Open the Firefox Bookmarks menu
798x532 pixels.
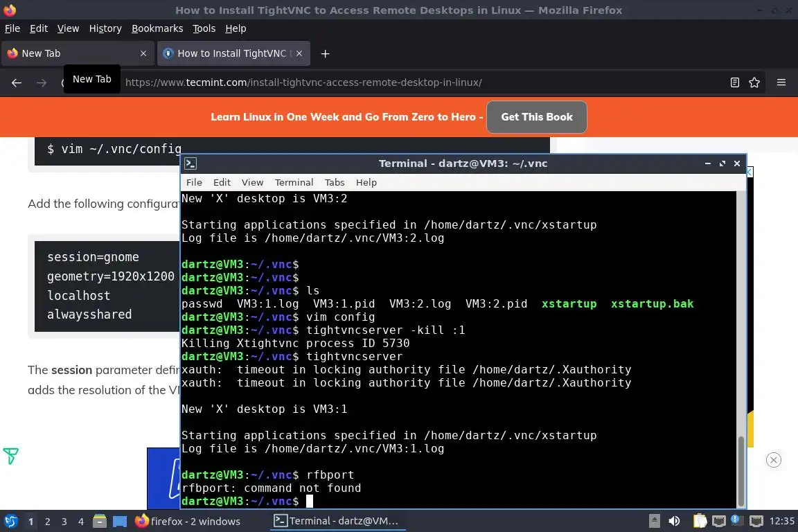157,28
